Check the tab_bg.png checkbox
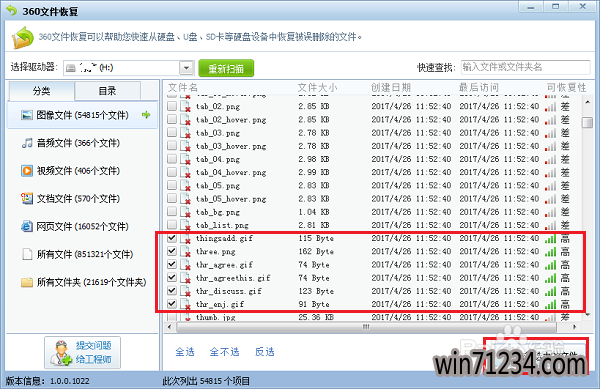The image size is (600, 389). click(x=172, y=212)
